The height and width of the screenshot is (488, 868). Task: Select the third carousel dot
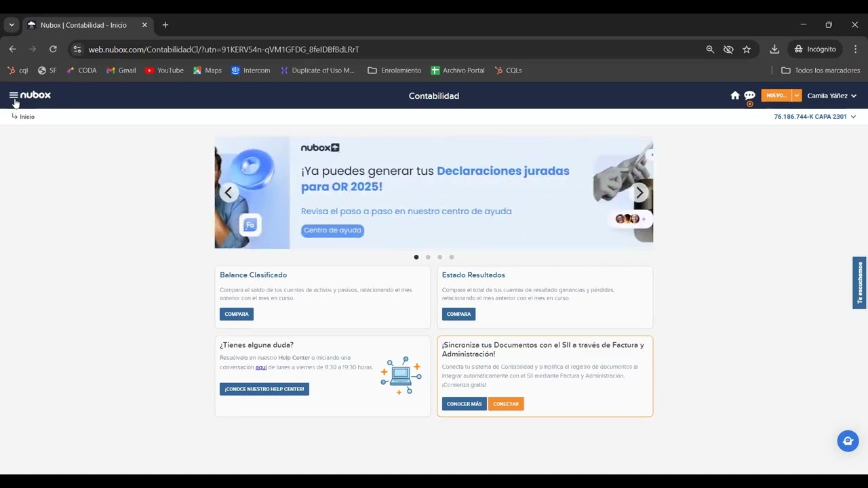pyautogui.click(x=439, y=257)
